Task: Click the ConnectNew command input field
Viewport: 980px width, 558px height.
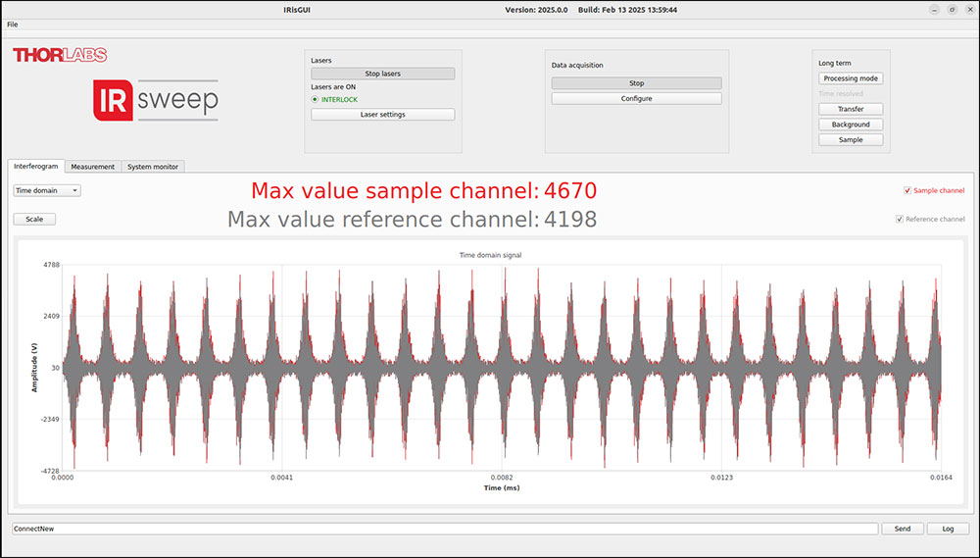Action: (x=443, y=529)
